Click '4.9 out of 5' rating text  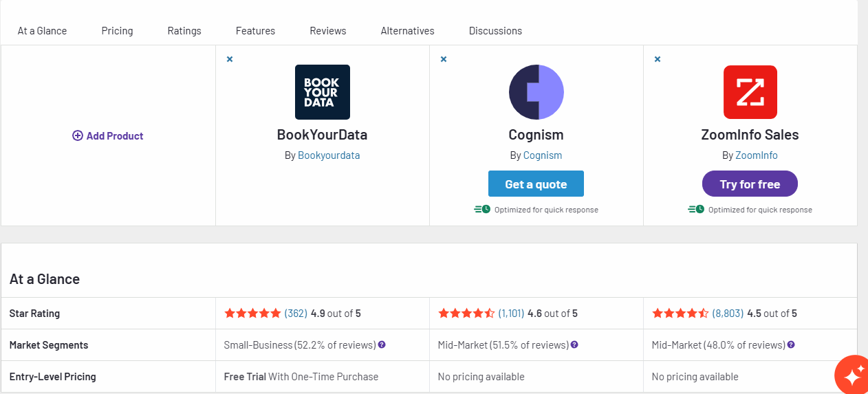point(336,313)
